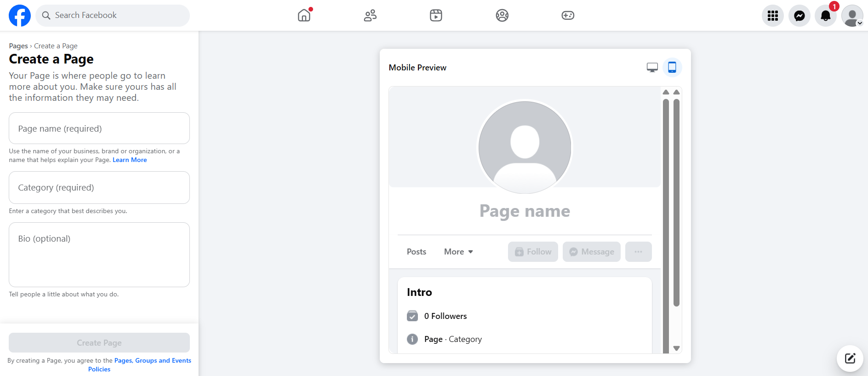Click the inner preview scrollbar up arrow
868x376 pixels.
coord(666,92)
